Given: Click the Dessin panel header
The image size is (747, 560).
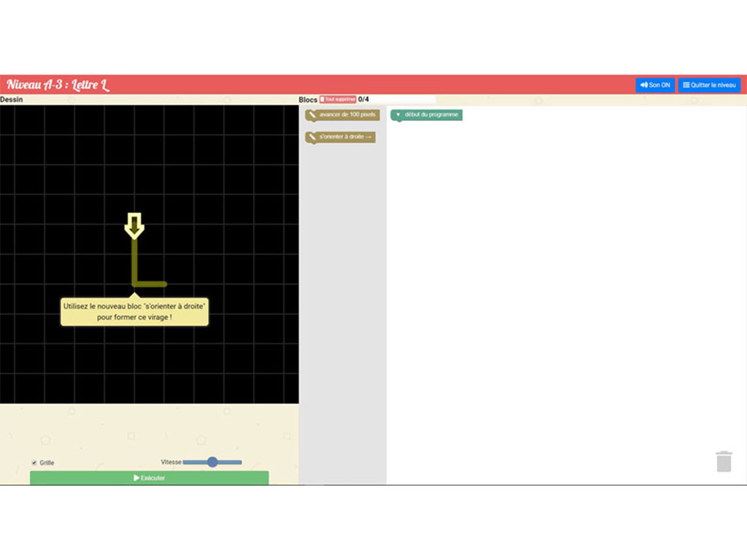Looking at the screenshot, I should point(10,99).
